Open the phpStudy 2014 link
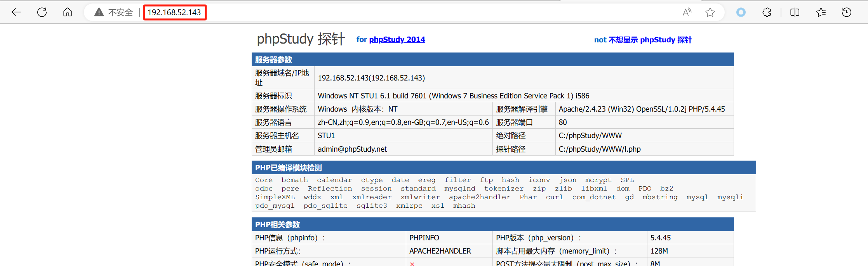Screen dimensions: 868x266 [397, 39]
